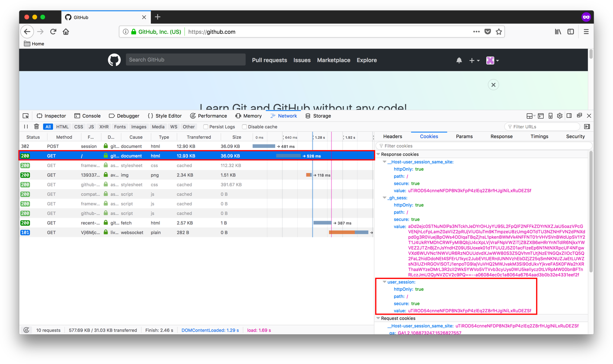Toggle the Firefox sidebar
Viewport: 613px width, 364px height.
[571, 32]
